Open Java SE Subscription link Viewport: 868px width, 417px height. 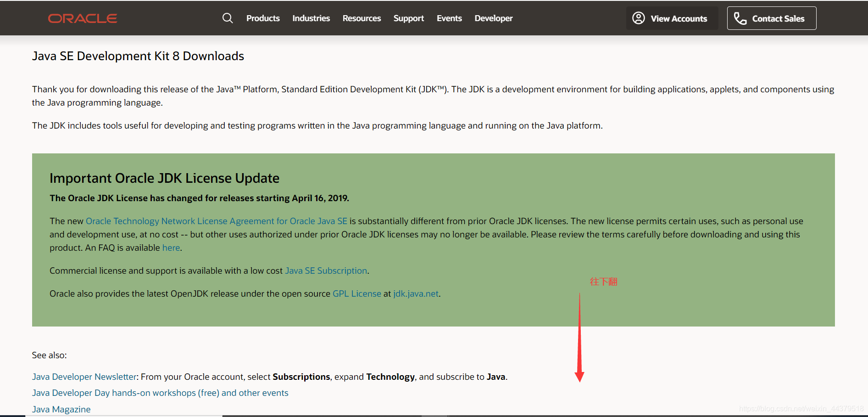pyautogui.click(x=326, y=270)
